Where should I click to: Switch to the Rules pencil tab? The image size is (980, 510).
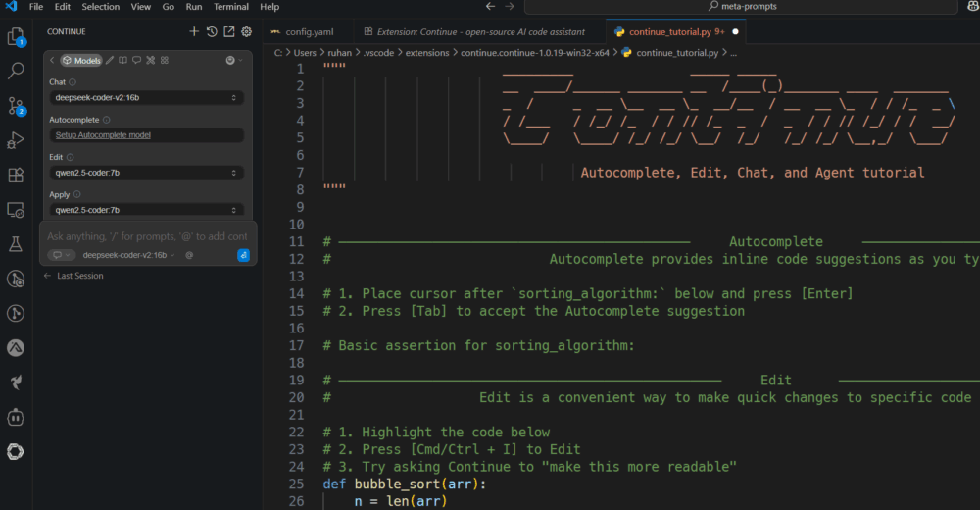[x=110, y=61]
